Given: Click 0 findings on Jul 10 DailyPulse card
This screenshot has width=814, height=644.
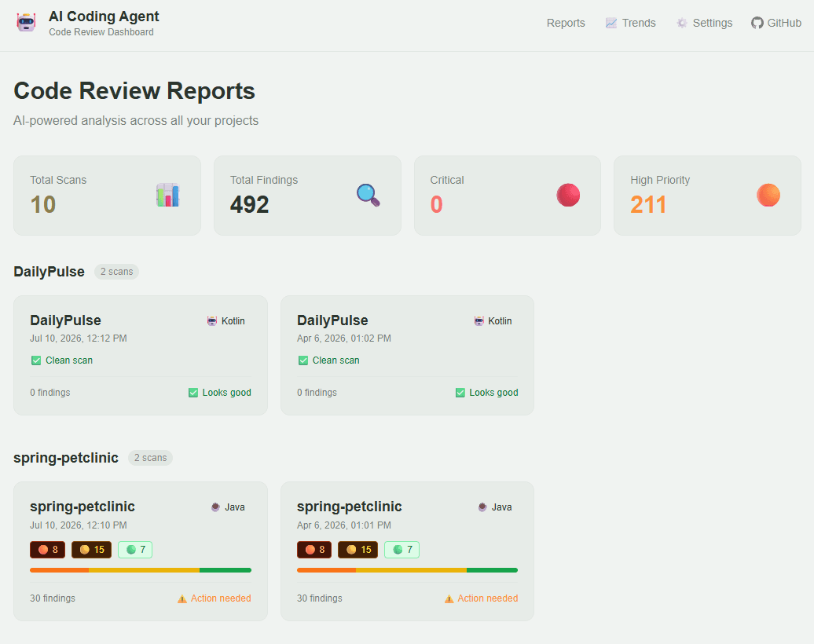Looking at the screenshot, I should pyautogui.click(x=49, y=393).
